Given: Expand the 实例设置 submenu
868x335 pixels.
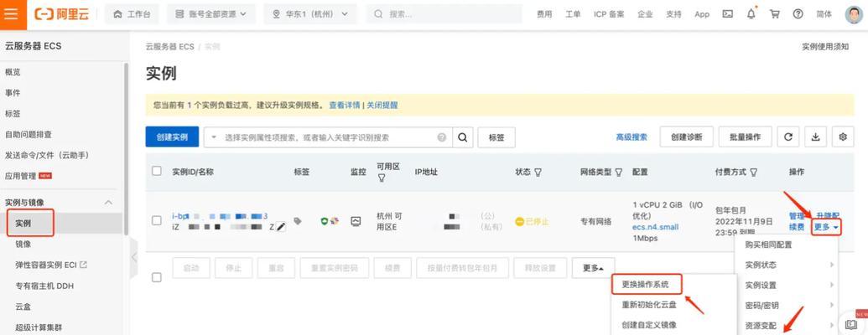Looking at the screenshot, I should [788, 286].
